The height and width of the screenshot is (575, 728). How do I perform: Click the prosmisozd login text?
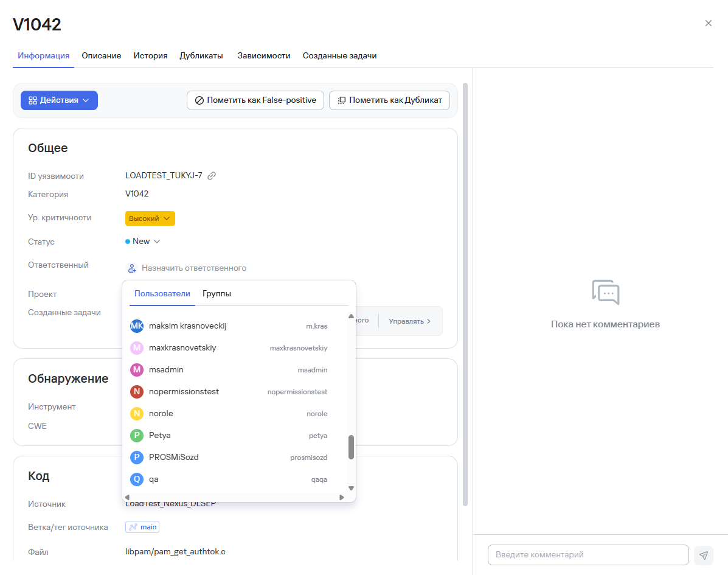309,458
